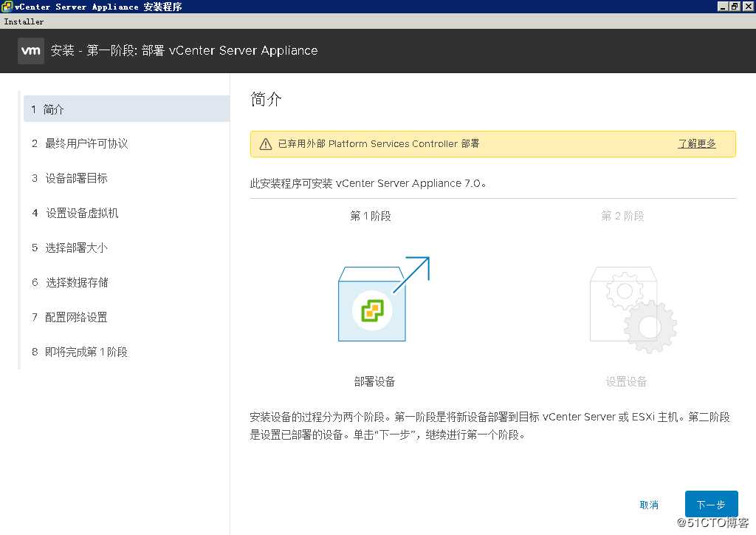Restore down the installer window
Viewport: 756px width, 535px height.
[x=734, y=6]
